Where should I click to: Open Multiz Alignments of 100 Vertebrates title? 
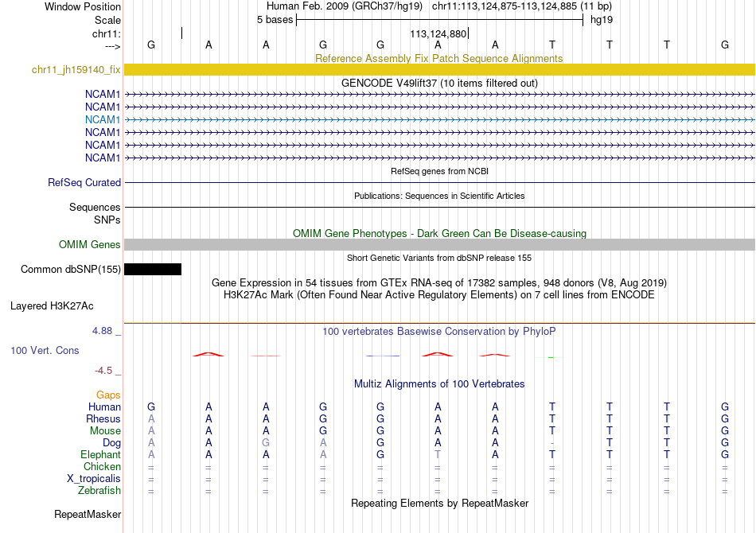click(439, 384)
